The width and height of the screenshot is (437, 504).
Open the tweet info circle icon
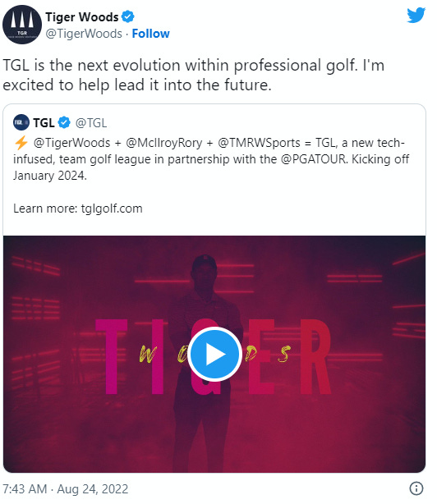pyautogui.click(x=416, y=488)
